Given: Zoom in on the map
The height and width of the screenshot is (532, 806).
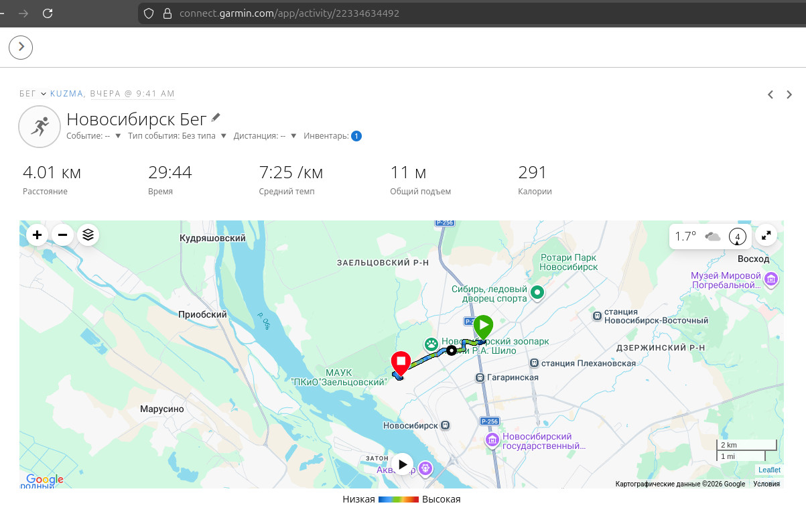Looking at the screenshot, I should 38,235.
